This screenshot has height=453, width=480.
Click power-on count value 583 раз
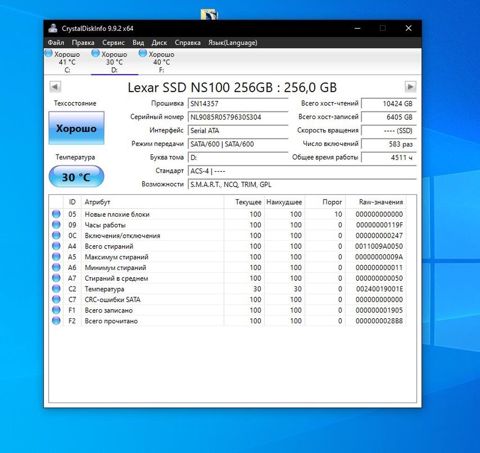tap(389, 144)
